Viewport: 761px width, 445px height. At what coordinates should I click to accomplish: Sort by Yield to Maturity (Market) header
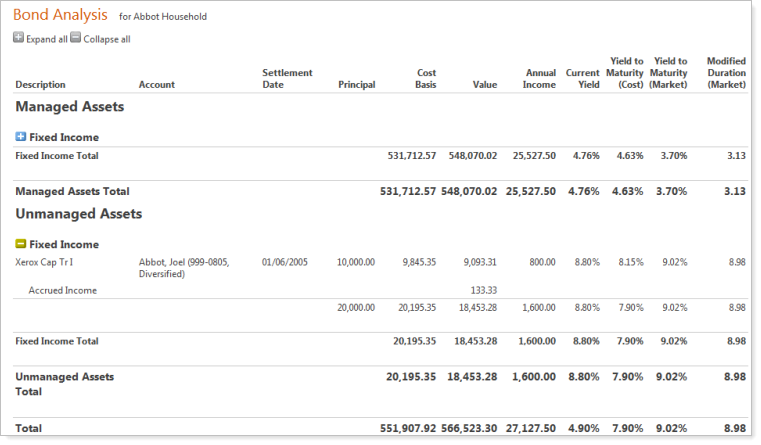[x=668, y=73]
